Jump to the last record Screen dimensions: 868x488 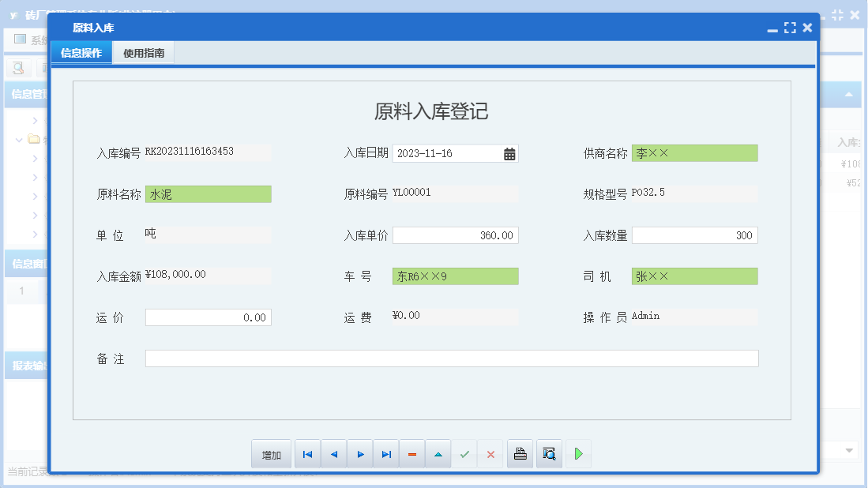[386, 454]
